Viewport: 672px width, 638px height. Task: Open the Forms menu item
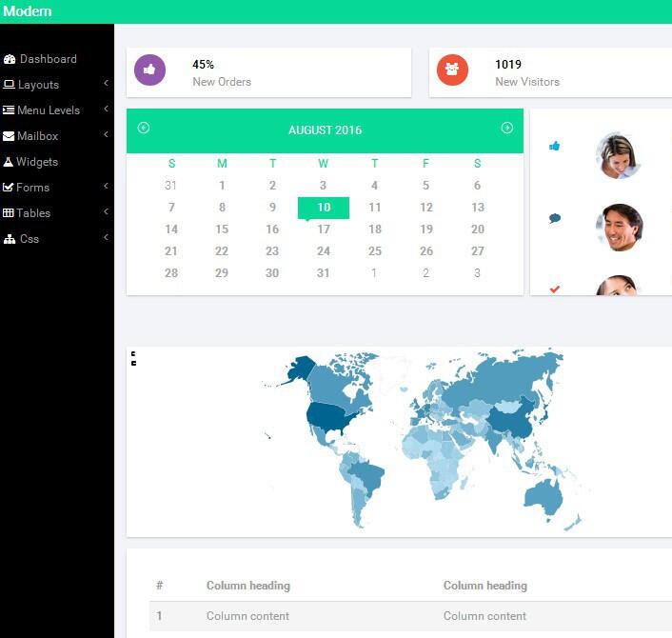[x=57, y=188]
